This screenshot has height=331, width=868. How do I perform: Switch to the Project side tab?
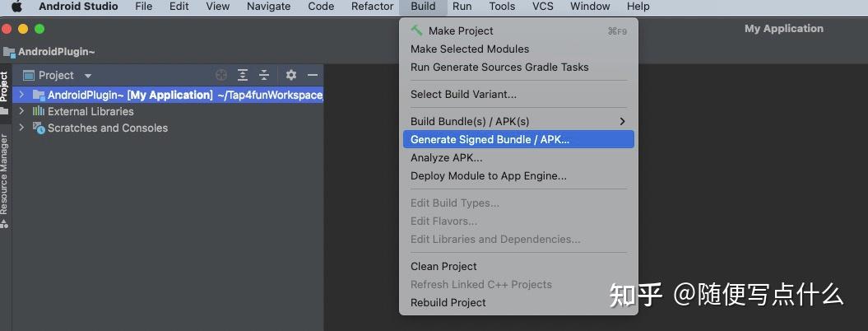click(4, 86)
